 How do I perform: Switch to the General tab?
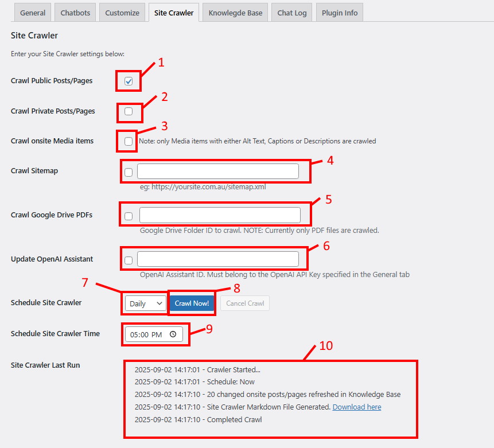pyautogui.click(x=33, y=13)
